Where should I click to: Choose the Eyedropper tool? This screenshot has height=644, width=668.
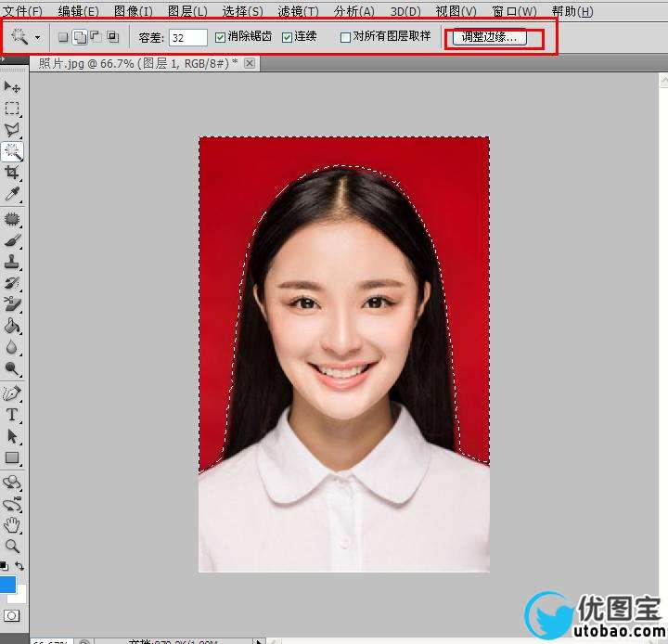pyautogui.click(x=13, y=194)
